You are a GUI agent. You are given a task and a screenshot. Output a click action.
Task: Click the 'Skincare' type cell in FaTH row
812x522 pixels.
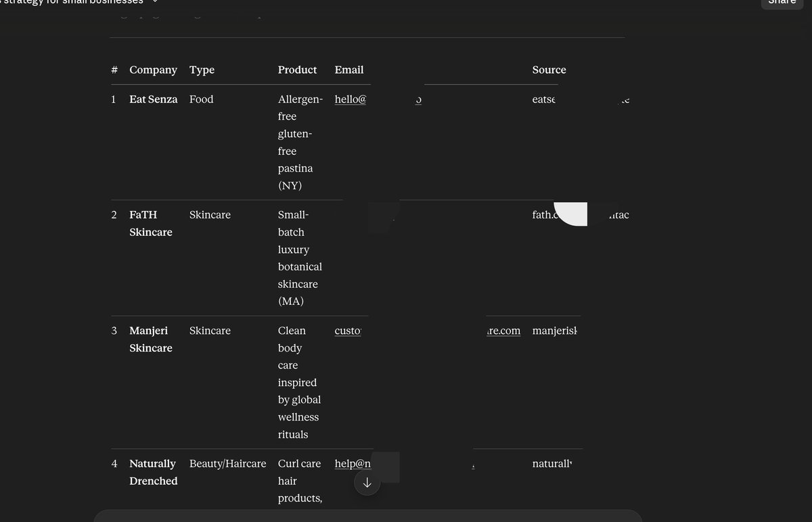click(x=210, y=215)
